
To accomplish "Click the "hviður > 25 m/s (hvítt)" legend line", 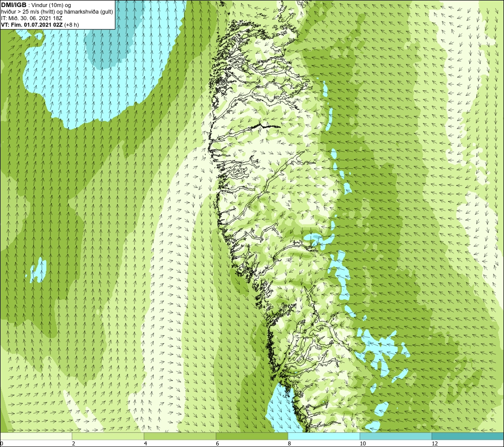I will click(28, 12).
